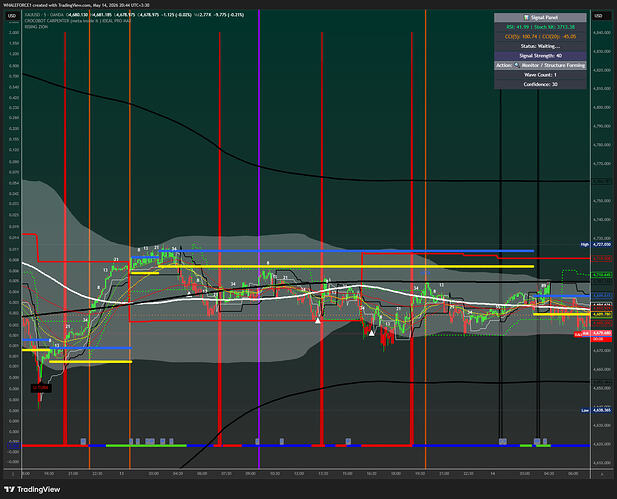Image resolution: width=617 pixels, height=499 pixels.
Task: Click the Signal Panel header
Action: point(540,17)
